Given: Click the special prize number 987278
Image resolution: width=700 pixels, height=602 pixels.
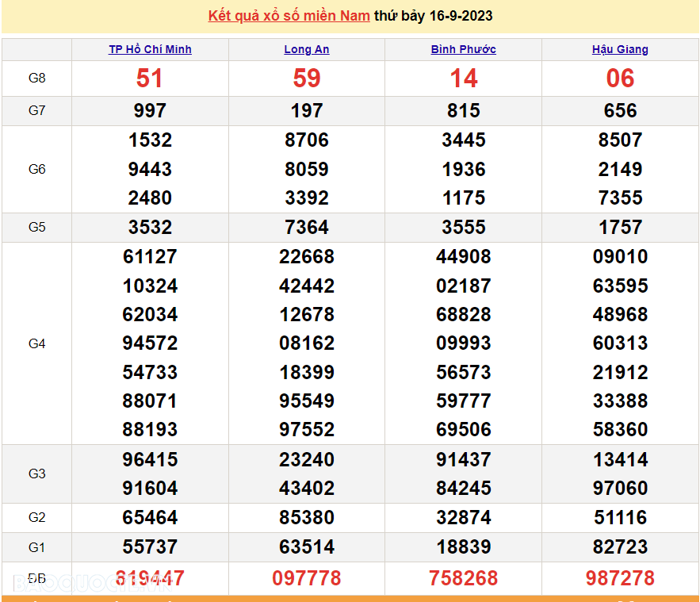Looking at the screenshot, I should point(620,578).
